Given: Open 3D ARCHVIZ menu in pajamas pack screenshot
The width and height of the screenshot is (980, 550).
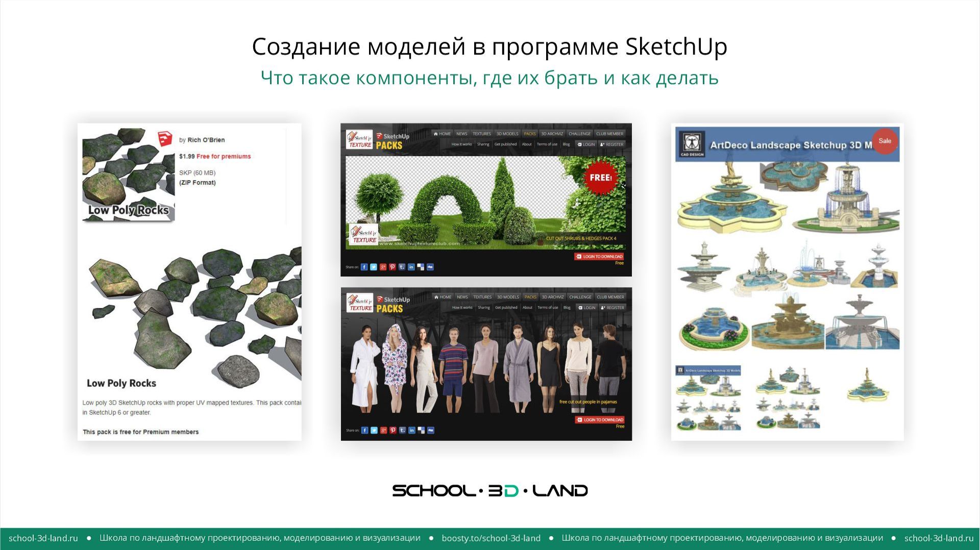Looking at the screenshot, I should pos(553,297).
